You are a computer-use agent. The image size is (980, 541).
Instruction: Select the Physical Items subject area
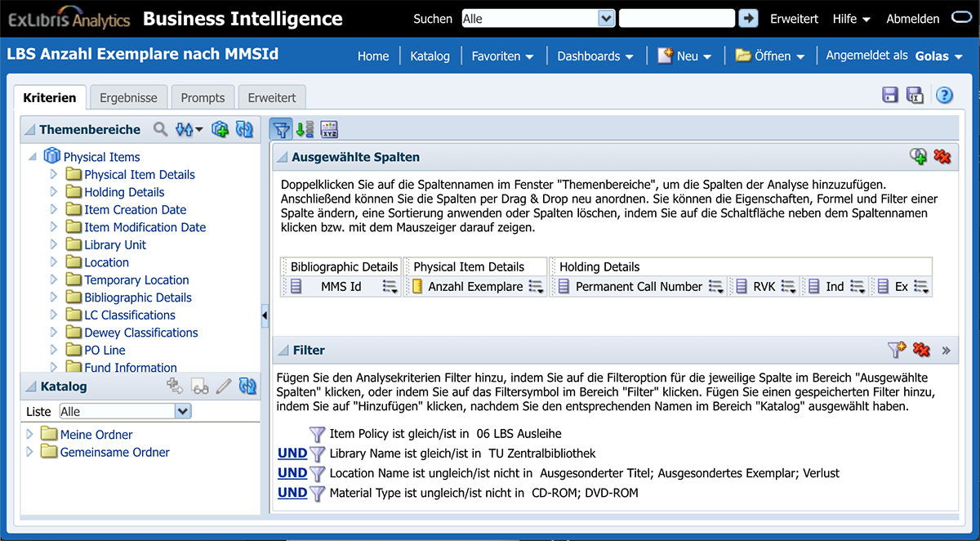(101, 157)
